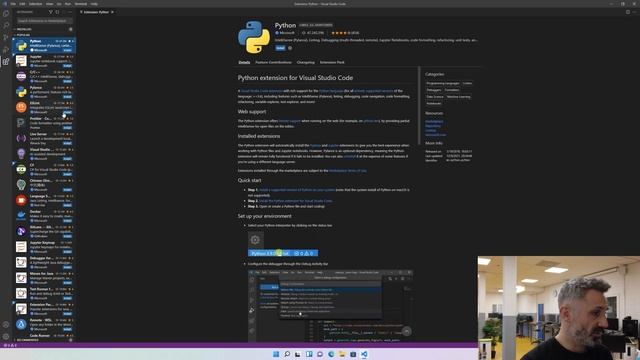This screenshot has width=640, height=360.
Task: Click the filter extensions funnel icon
Action: tap(51, 12)
